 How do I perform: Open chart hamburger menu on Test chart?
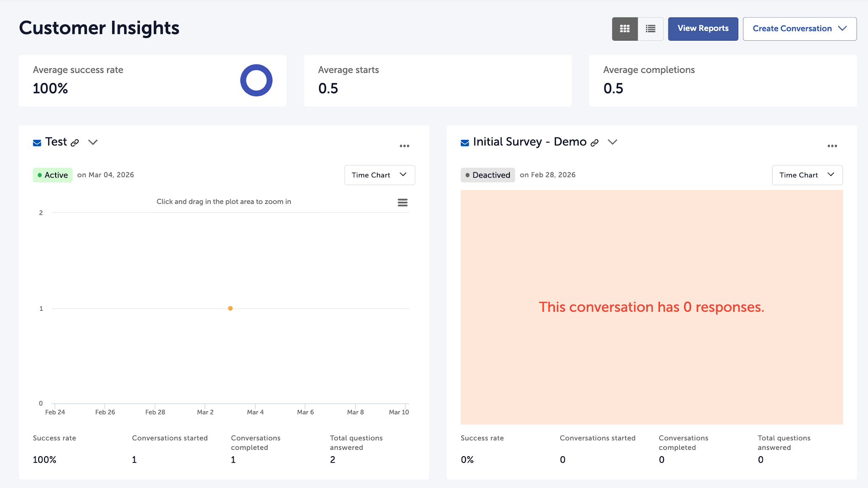click(403, 203)
